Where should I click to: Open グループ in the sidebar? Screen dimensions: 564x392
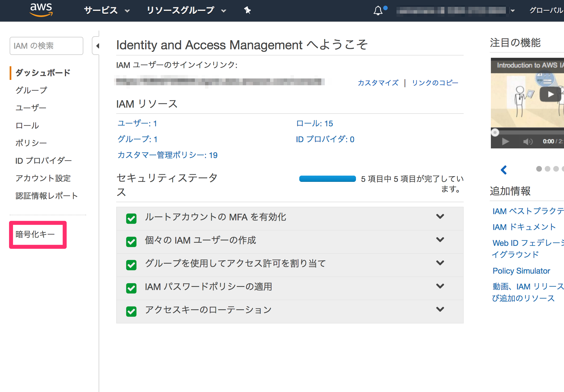click(31, 90)
